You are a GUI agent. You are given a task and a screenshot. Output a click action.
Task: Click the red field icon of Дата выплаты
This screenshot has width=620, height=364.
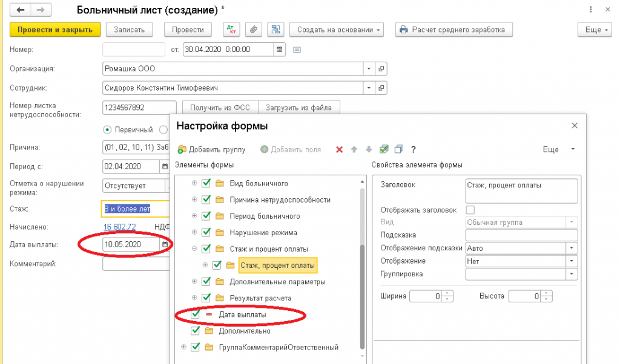point(209,314)
